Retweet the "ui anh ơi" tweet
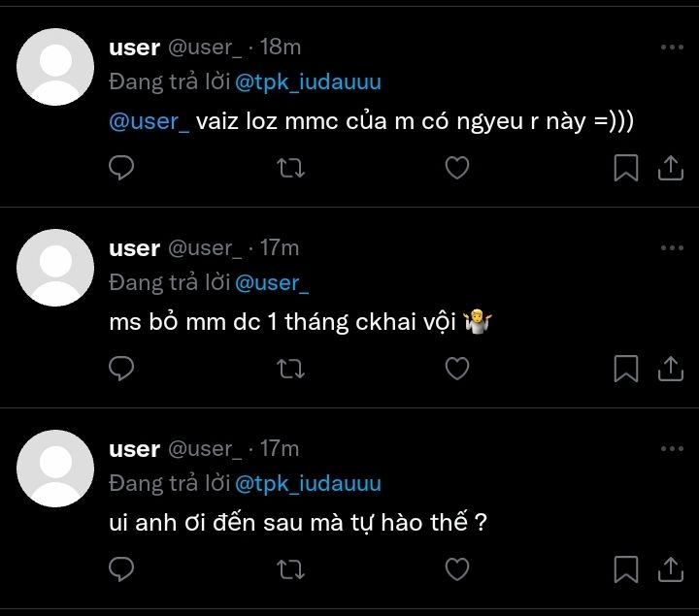This screenshot has width=699, height=616. (x=290, y=568)
